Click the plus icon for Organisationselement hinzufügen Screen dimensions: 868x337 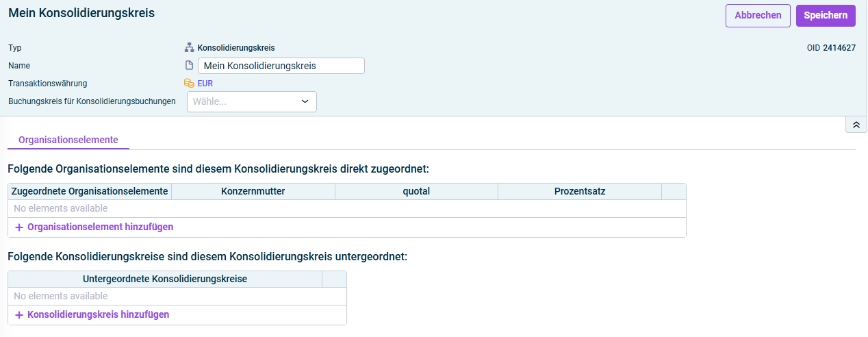click(19, 227)
